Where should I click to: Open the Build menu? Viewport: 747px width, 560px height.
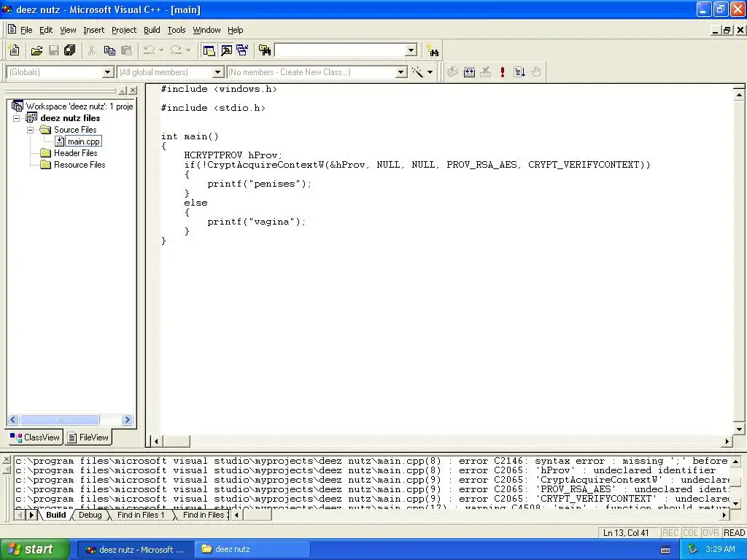tap(152, 30)
